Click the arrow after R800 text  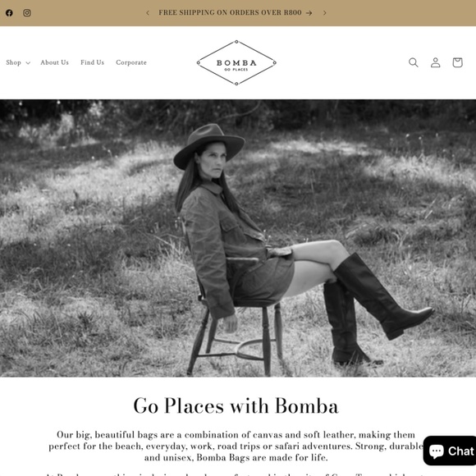[309, 13]
